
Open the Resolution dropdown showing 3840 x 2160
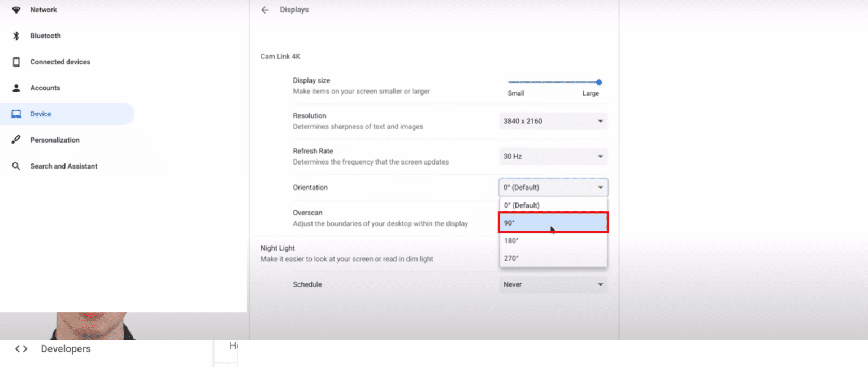[x=553, y=121]
